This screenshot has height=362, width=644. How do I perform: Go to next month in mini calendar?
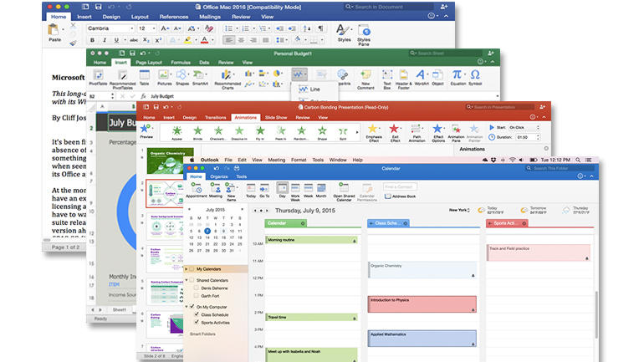[x=242, y=209]
